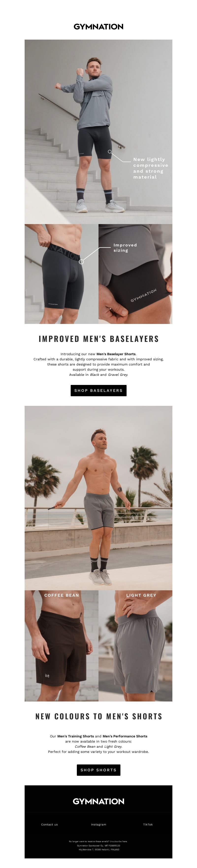Viewport: 197px width, 868px height.
Task: Click the white GYMNATION logo in footer
Action: click(98, 801)
